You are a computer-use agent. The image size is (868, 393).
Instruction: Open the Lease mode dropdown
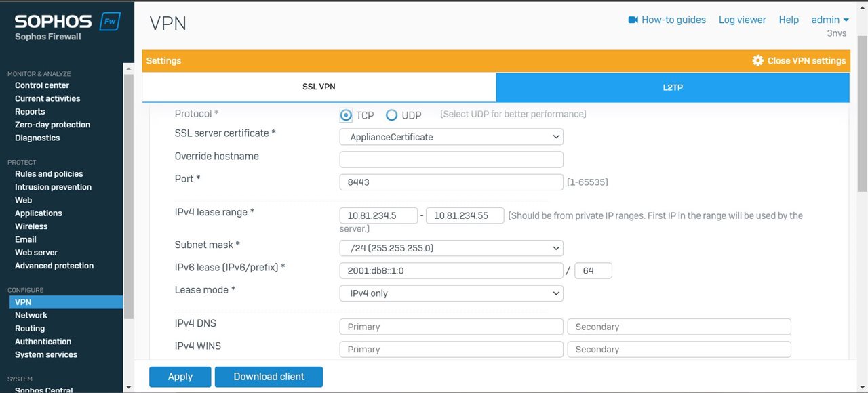[x=451, y=293]
